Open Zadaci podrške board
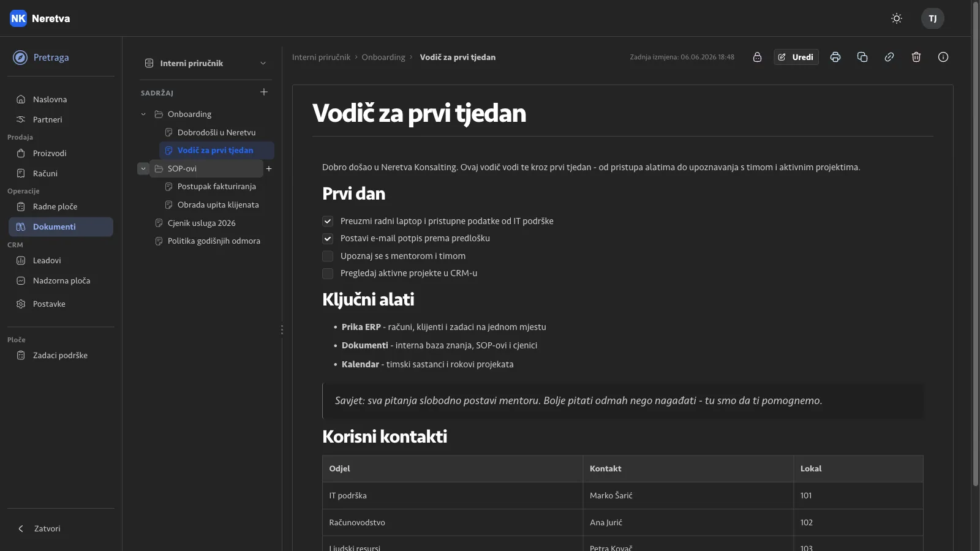This screenshot has width=980, height=551. pos(61,355)
